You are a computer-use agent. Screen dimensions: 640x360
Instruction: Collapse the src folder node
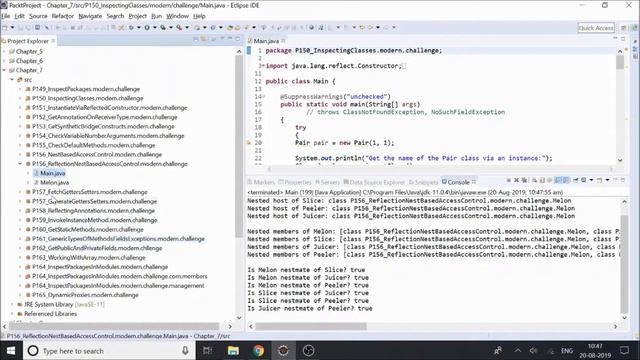point(12,80)
